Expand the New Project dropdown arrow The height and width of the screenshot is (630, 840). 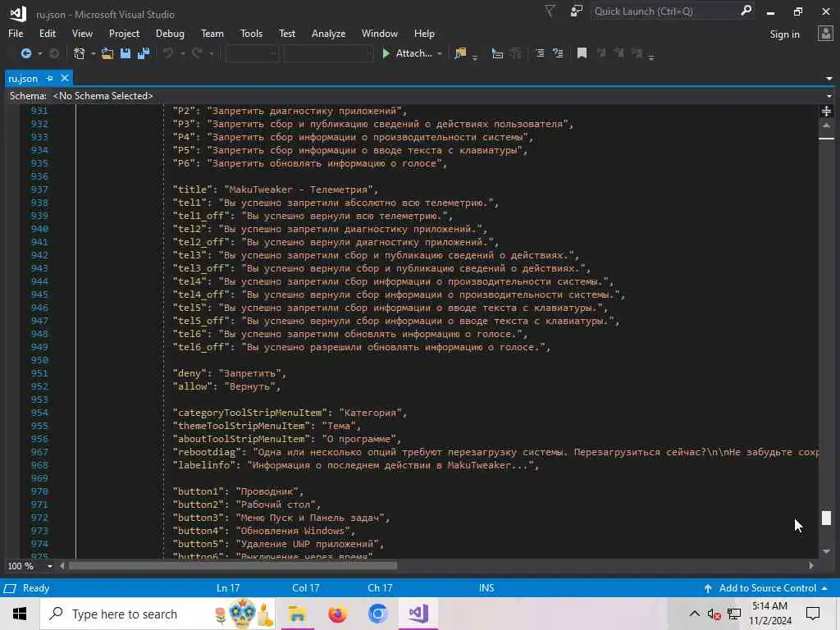coord(94,54)
